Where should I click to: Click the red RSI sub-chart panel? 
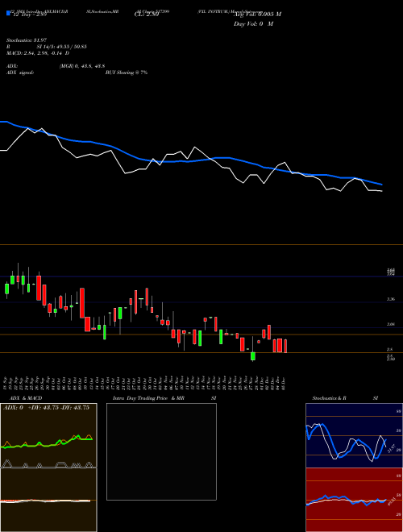tap(354, 500)
